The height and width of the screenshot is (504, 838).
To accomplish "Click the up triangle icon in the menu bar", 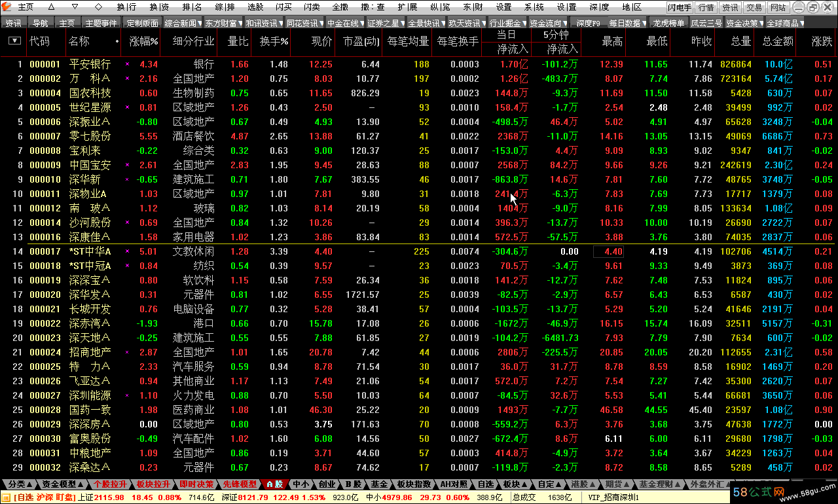I will click(x=50, y=7).
